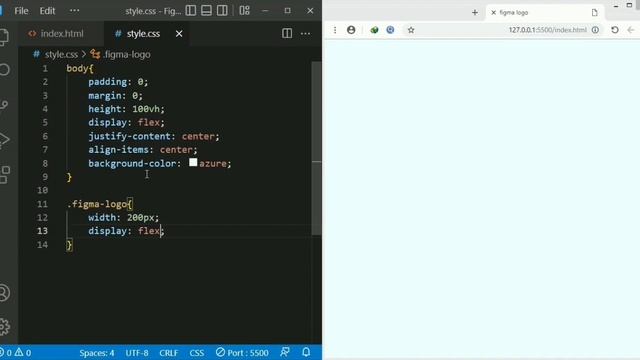Open the Edit menu
Image resolution: width=640 pixels, height=360 pixels.
[47, 11]
